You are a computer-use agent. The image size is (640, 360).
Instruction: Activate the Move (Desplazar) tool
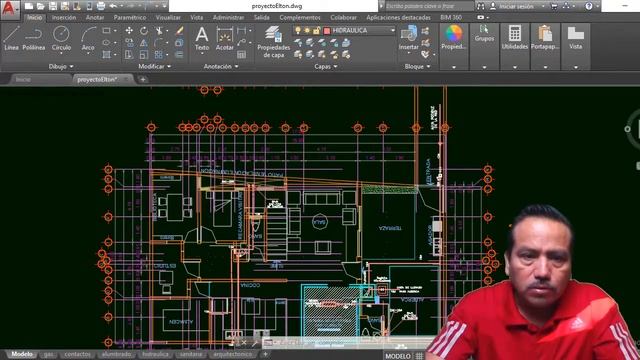129,31
